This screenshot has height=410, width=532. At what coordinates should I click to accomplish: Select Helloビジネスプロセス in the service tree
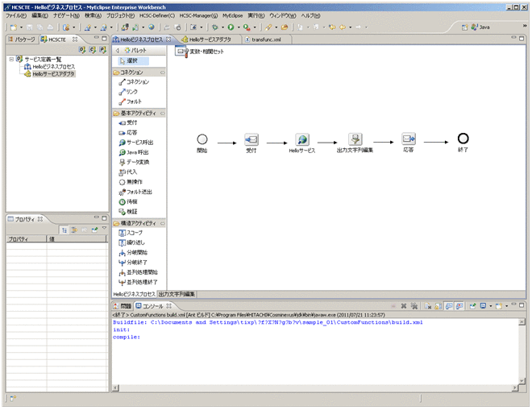(x=54, y=66)
